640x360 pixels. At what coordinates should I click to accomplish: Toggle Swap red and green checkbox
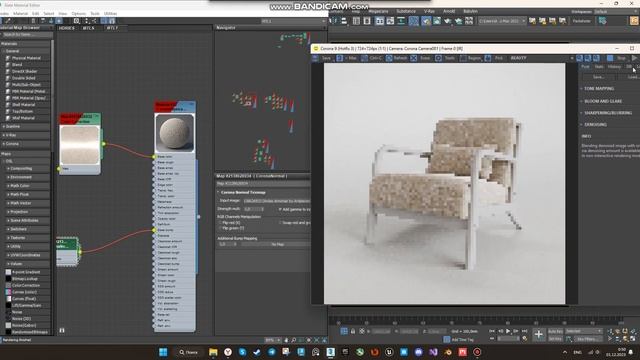280,223
